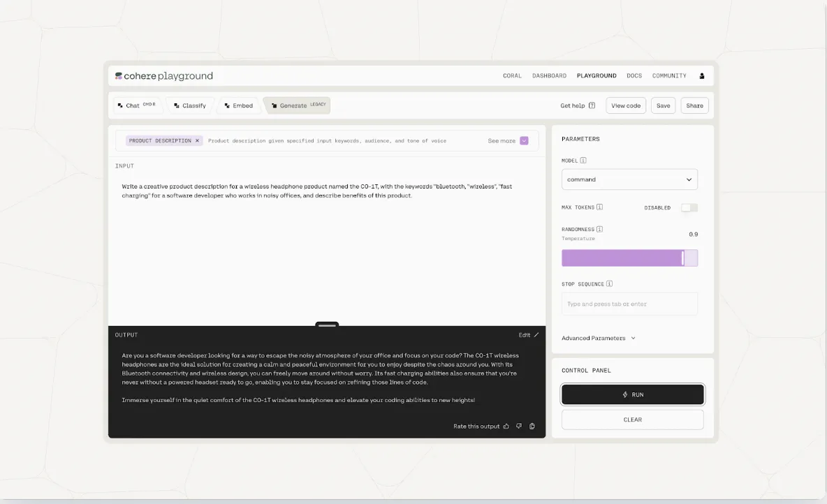Click the Stop Sequence input field
The height and width of the screenshot is (504, 827).
pos(629,304)
